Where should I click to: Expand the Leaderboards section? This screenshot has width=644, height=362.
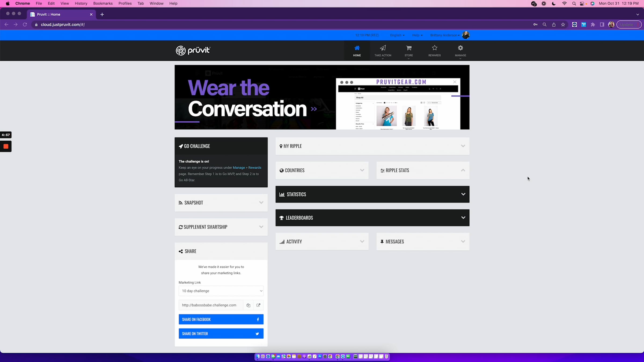click(463, 218)
